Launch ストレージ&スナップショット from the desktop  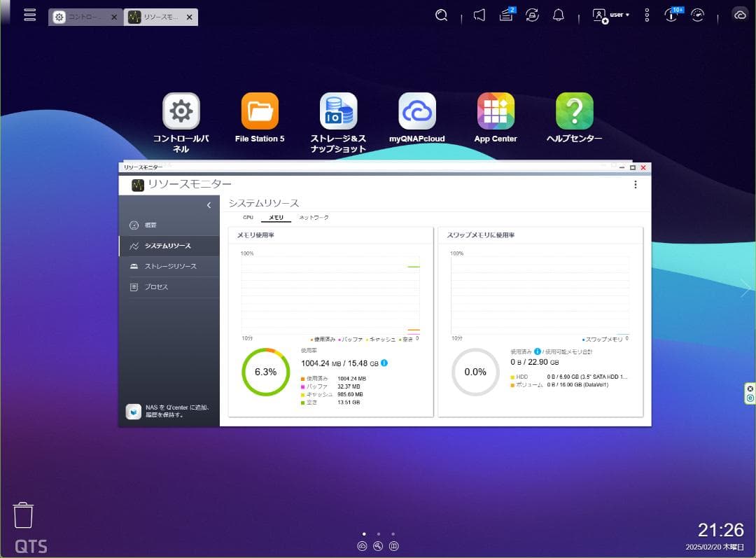[338, 111]
